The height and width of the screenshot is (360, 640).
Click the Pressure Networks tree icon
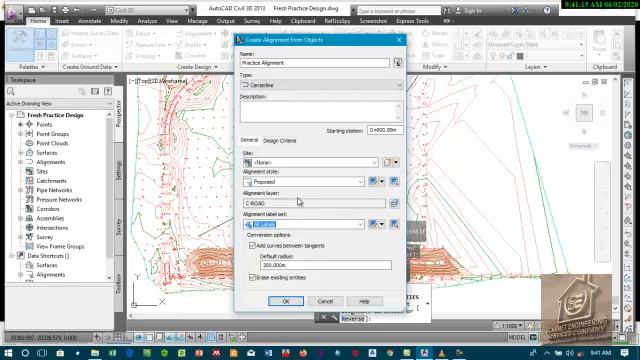coord(29,200)
